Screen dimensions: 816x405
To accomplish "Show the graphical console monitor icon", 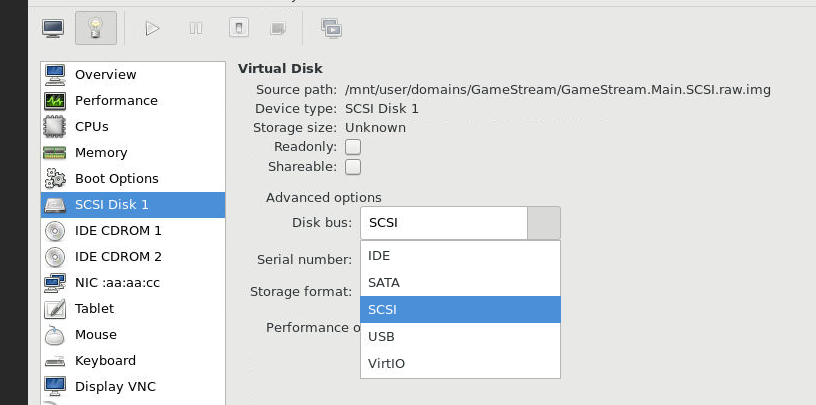I will click(x=53, y=28).
